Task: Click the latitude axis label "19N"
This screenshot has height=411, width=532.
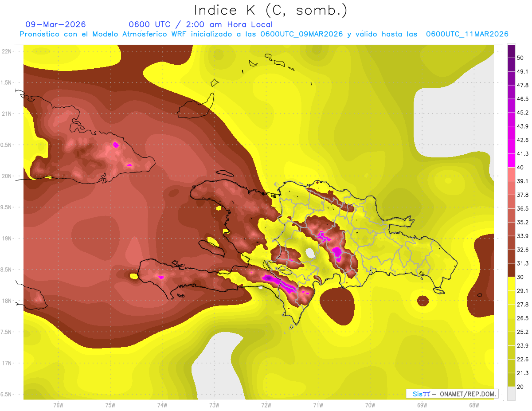Action: coord(7,239)
